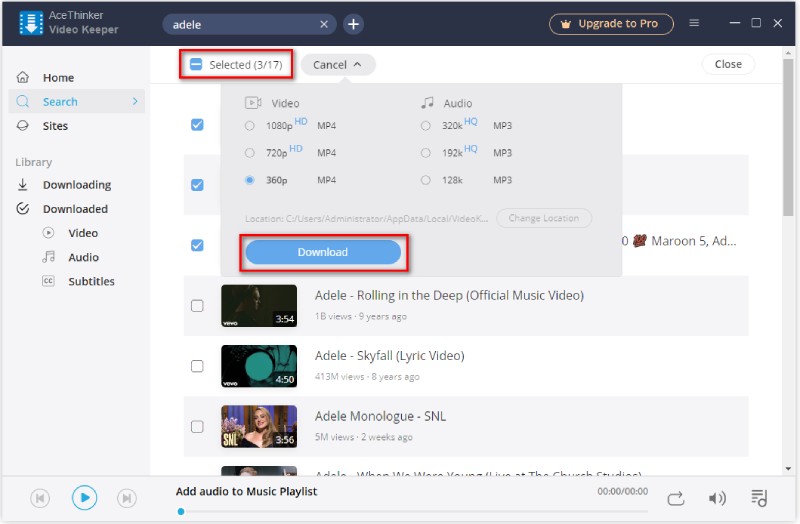Click the Downloading arrow icon
The image size is (800, 524).
coord(22,184)
